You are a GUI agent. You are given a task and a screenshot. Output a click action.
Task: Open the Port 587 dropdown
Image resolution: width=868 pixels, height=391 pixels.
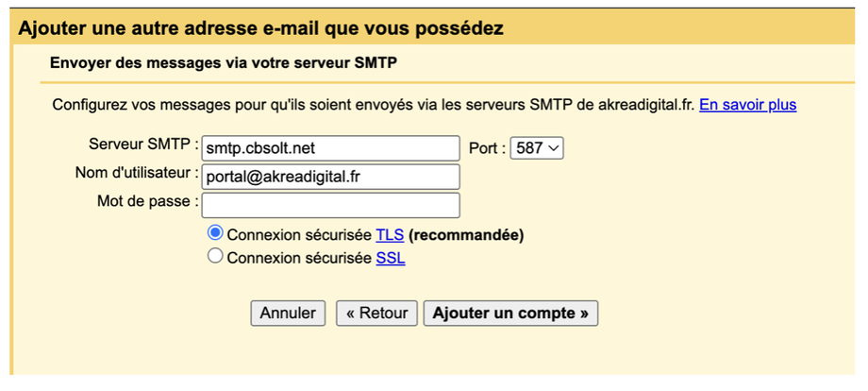click(536, 148)
